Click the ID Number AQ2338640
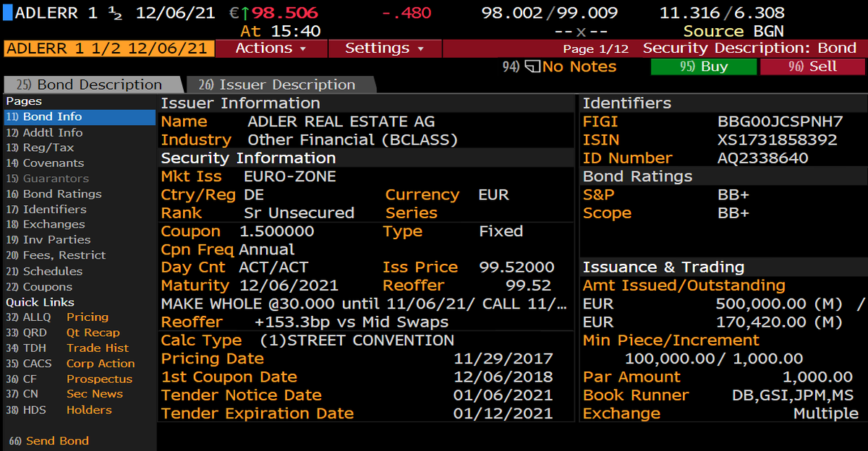Viewport: 868px width, 451px height. pos(762,158)
